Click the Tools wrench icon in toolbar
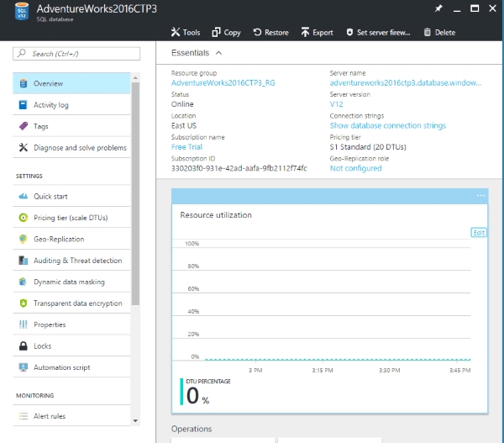The image size is (504, 443). [176, 33]
